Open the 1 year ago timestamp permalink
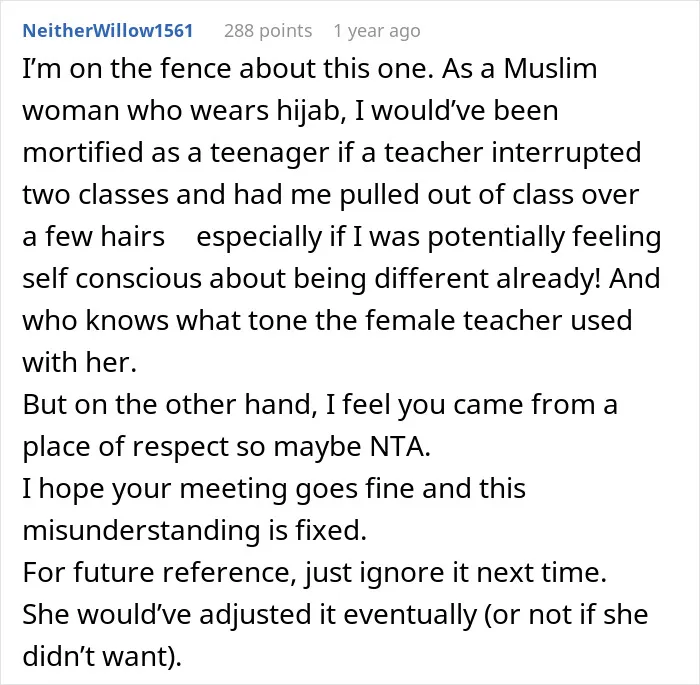 377,31
